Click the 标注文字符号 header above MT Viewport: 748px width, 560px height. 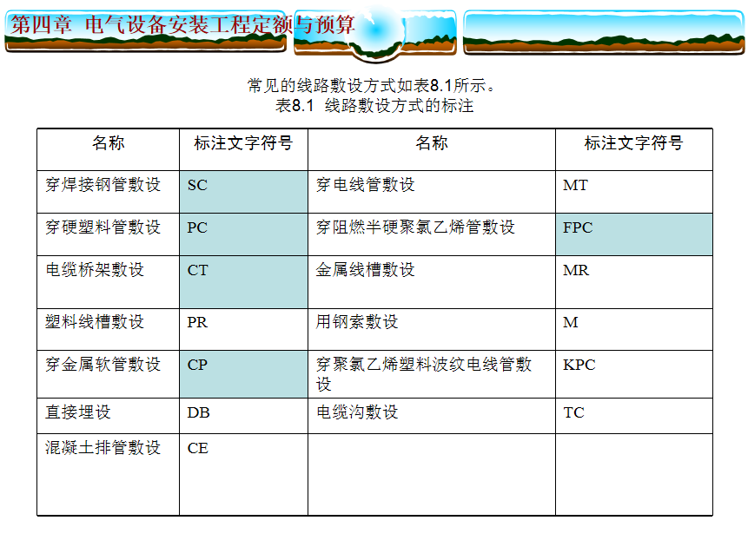[x=634, y=143]
